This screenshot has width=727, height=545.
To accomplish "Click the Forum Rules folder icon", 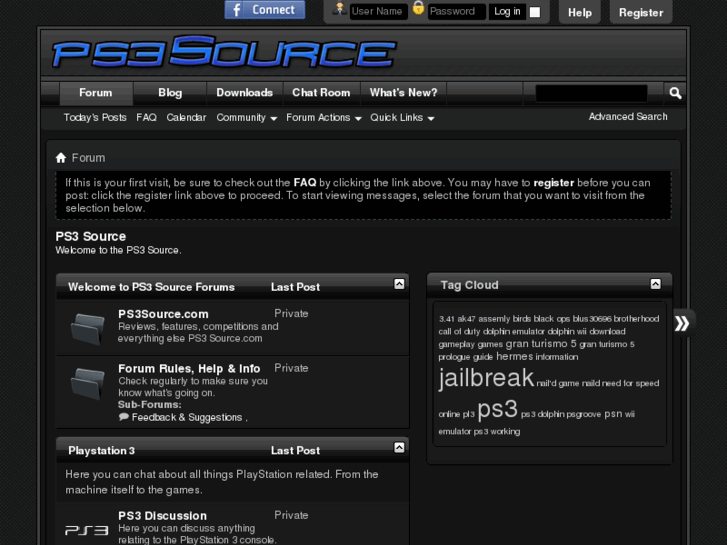I will pyautogui.click(x=88, y=383).
